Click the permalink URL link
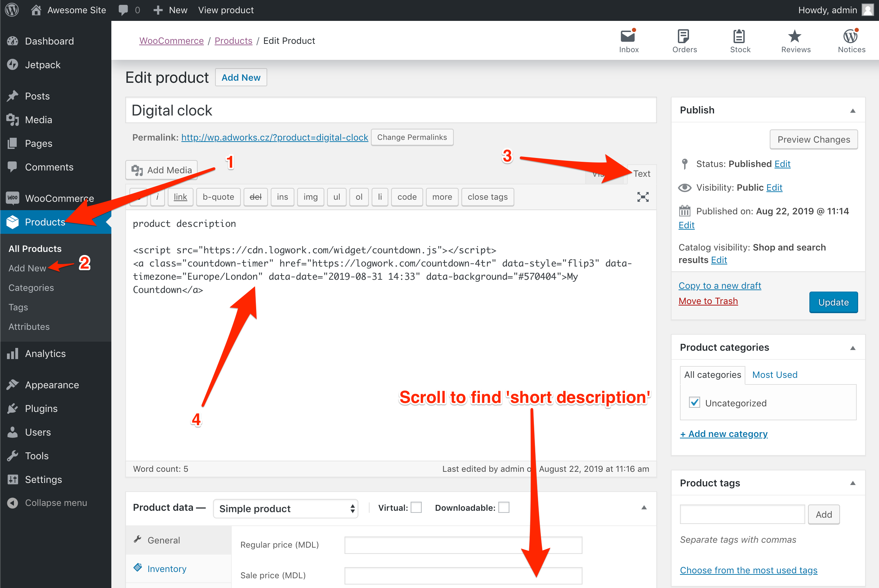 tap(275, 138)
